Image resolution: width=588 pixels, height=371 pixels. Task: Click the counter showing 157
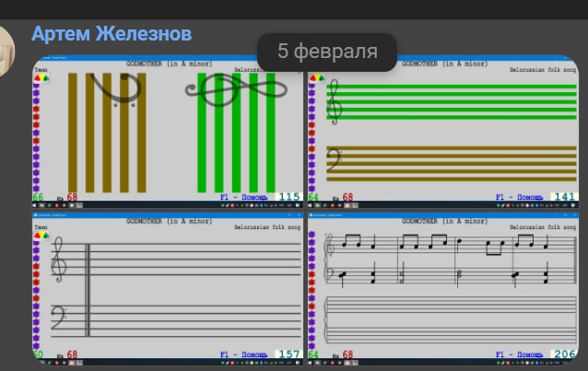288,354
